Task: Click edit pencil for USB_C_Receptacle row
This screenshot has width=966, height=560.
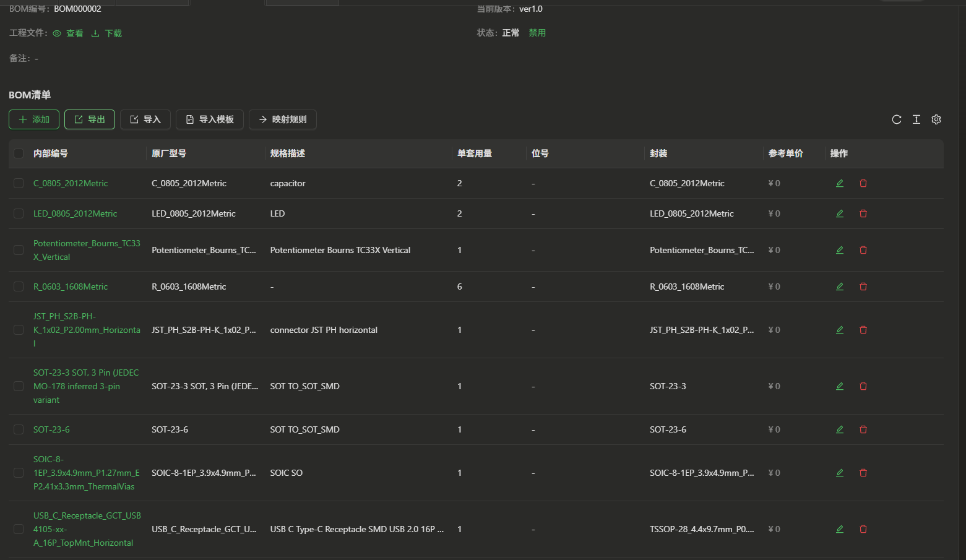Action: point(840,529)
